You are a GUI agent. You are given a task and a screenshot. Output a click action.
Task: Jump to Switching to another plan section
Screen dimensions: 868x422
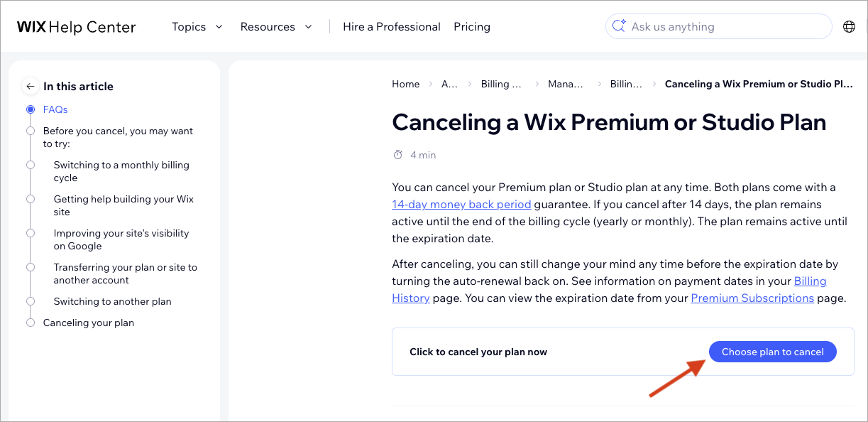coord(112,301)
